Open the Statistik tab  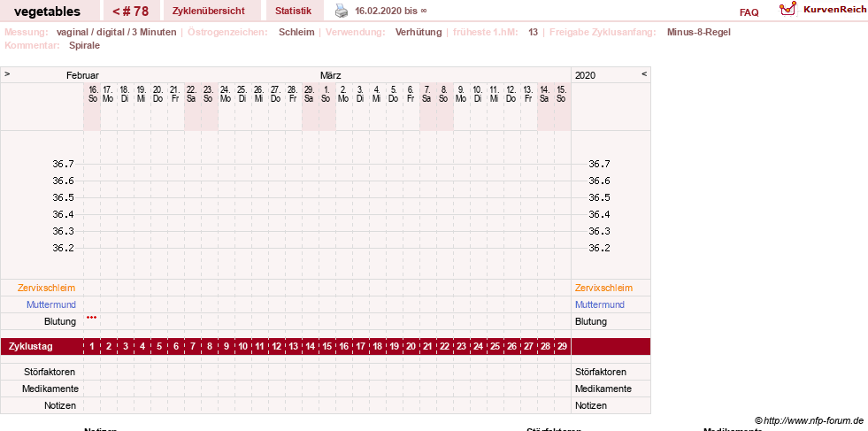click(x=293, y=12)
